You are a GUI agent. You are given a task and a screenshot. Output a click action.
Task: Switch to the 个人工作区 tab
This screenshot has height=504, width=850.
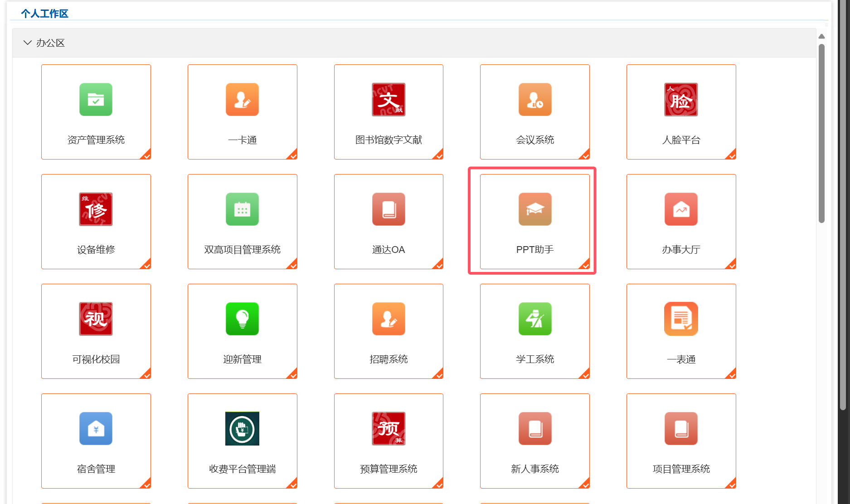pyautogui.click(x=44, y=14)
